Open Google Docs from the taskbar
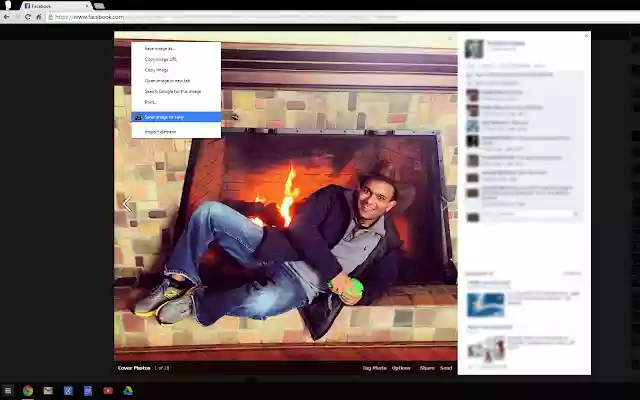640x400 pixels. 88,391
